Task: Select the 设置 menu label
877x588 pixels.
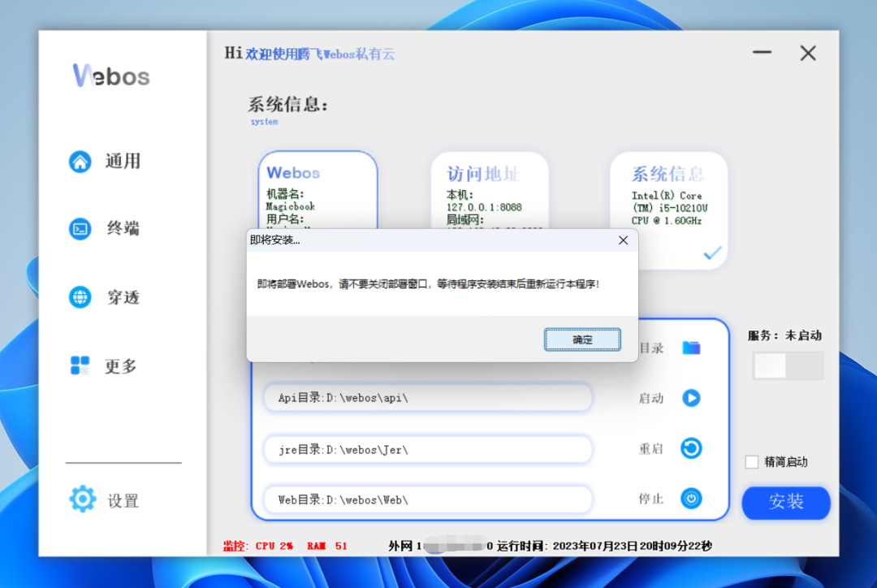Action: [x=123, y=501]
